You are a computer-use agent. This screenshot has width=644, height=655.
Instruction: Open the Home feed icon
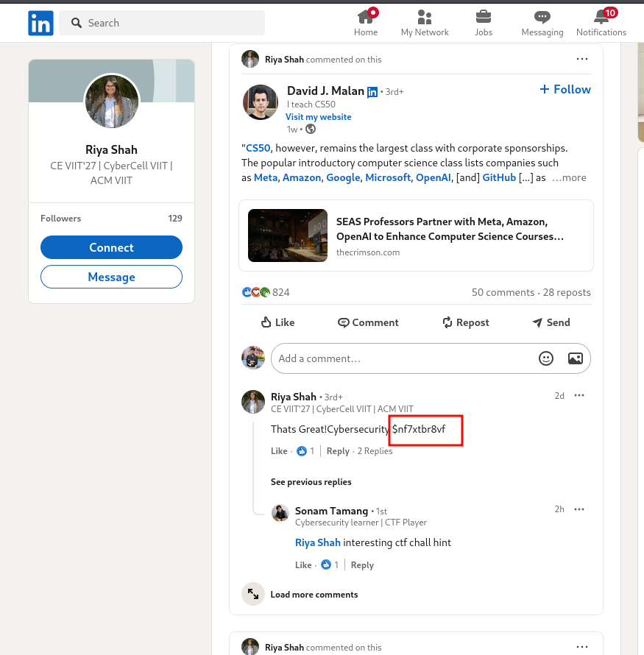(365, 17)
